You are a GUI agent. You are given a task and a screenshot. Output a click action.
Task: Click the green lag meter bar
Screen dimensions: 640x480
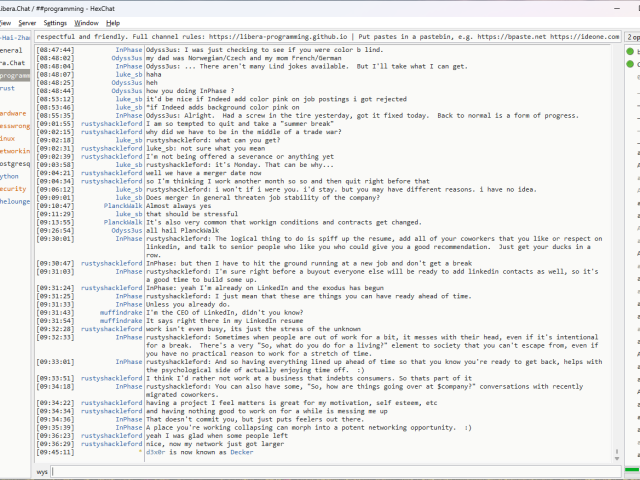point(632,470)
